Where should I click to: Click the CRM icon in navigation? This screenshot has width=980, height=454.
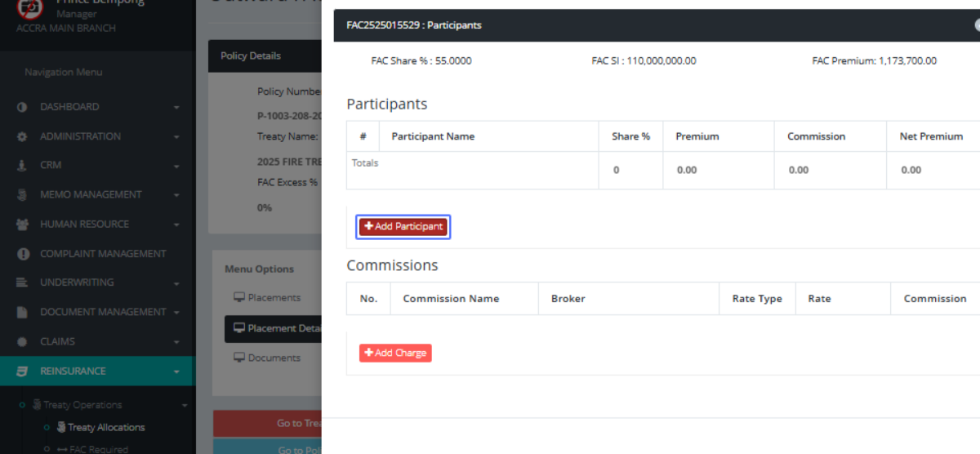pyautogui.click(x=22, y=166)
